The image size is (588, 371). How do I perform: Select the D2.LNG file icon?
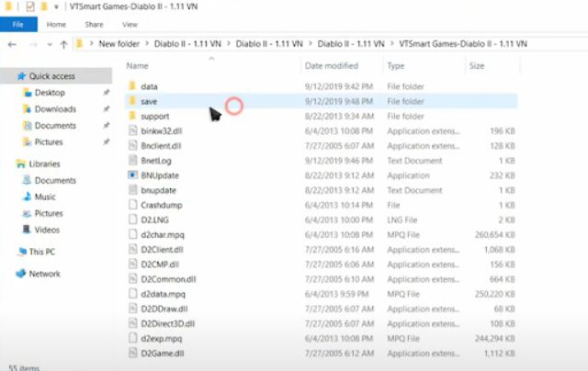click(x=132, y=219)
